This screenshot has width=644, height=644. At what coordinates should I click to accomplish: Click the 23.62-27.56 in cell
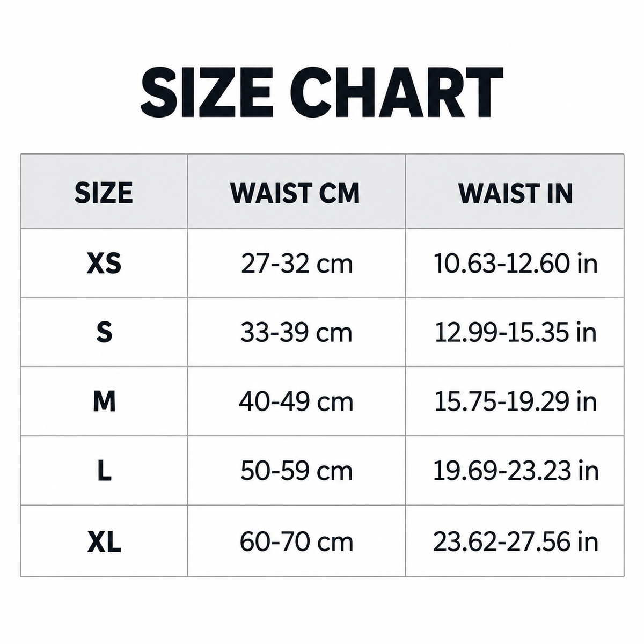515,541
